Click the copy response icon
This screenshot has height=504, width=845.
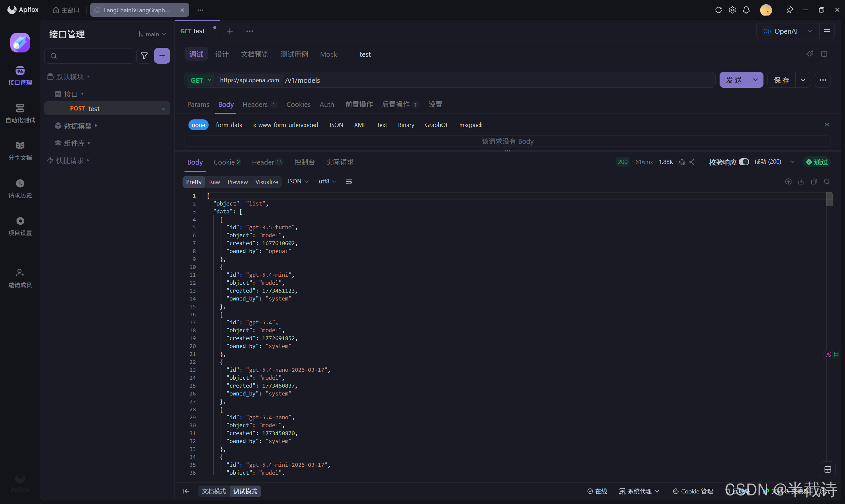pos(814,182)
